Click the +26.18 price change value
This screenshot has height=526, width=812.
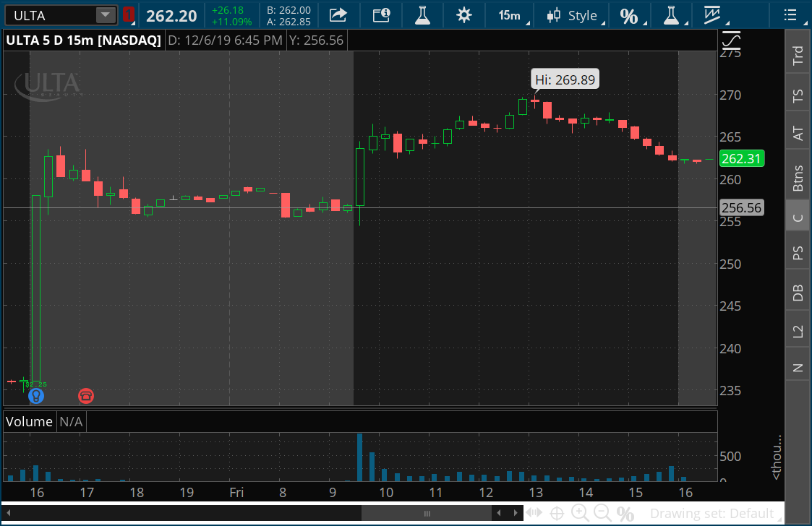(x=228, y=10)
